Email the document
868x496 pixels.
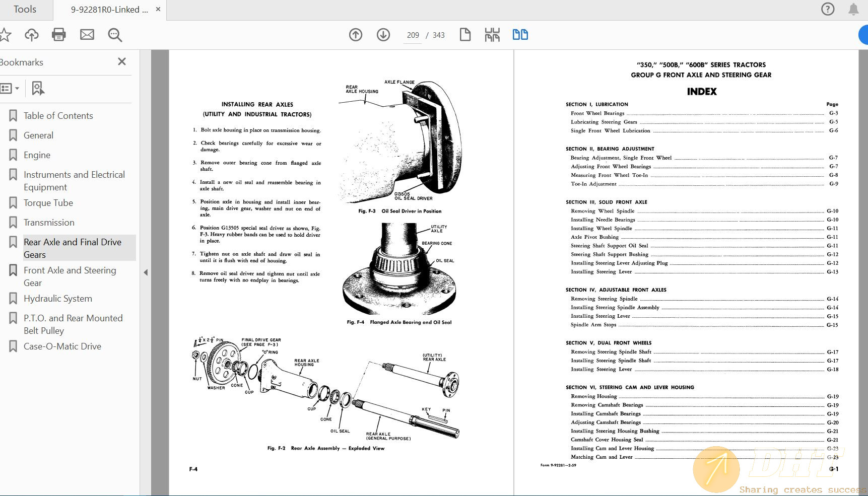coord(87,35)
